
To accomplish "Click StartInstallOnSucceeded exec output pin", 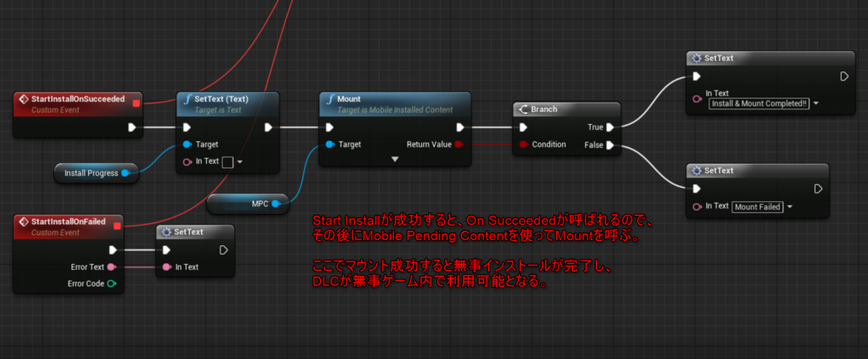I will pyautogui.click(x=131, y=127).
